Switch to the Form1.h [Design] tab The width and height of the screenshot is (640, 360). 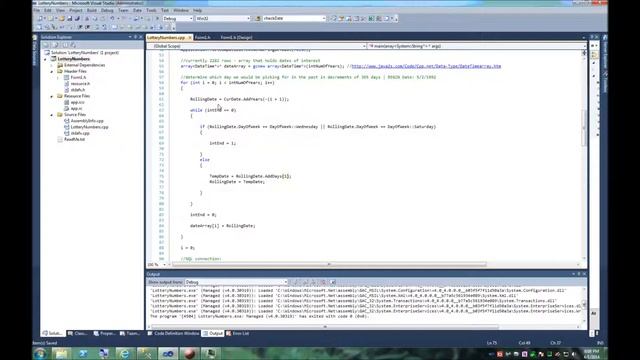pyautogui.click(x=236, y=38)
